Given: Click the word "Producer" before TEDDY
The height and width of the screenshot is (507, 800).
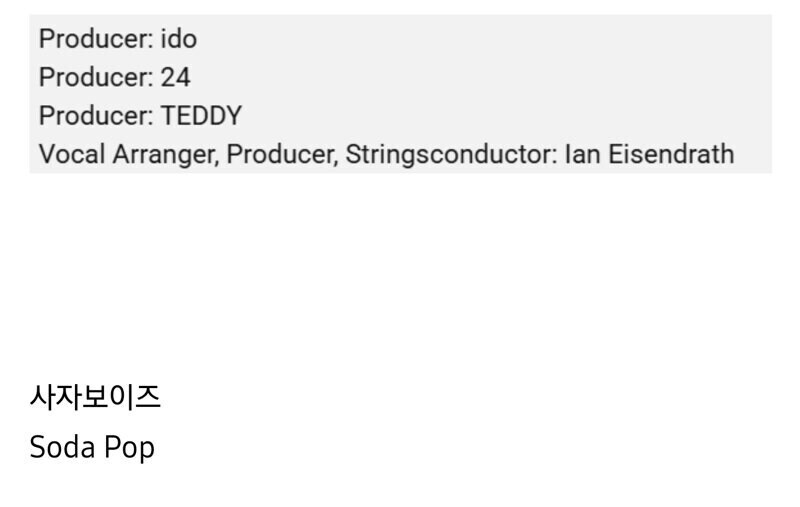Looking at the screenshot, I should pyautogui.click(x=96, y=116).
